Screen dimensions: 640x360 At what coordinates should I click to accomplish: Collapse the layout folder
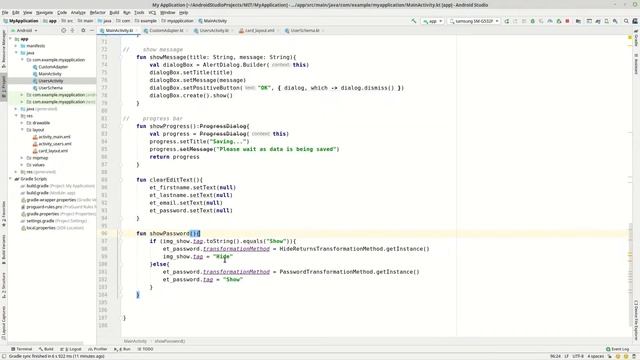(22, 130)
